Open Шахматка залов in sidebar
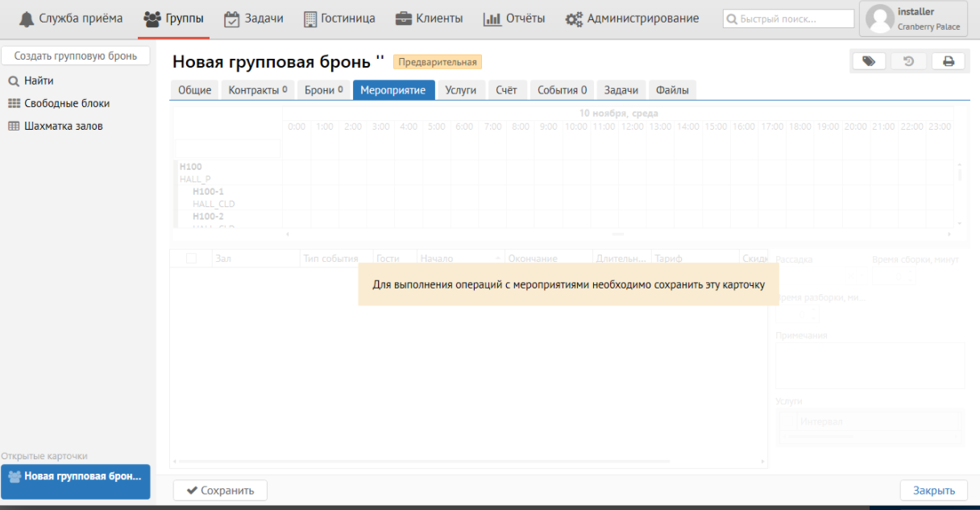This screenshot has height=510, width=980. tap(63, 126)
